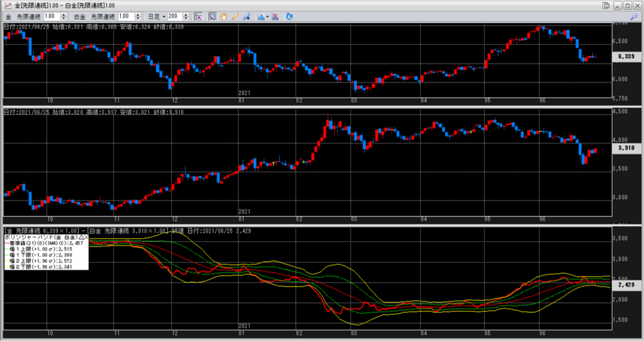Open the 日足 timeframe dropdown
Image resolution: width=644 pixels, height=341 pixels.
click(x=157, y=16)
